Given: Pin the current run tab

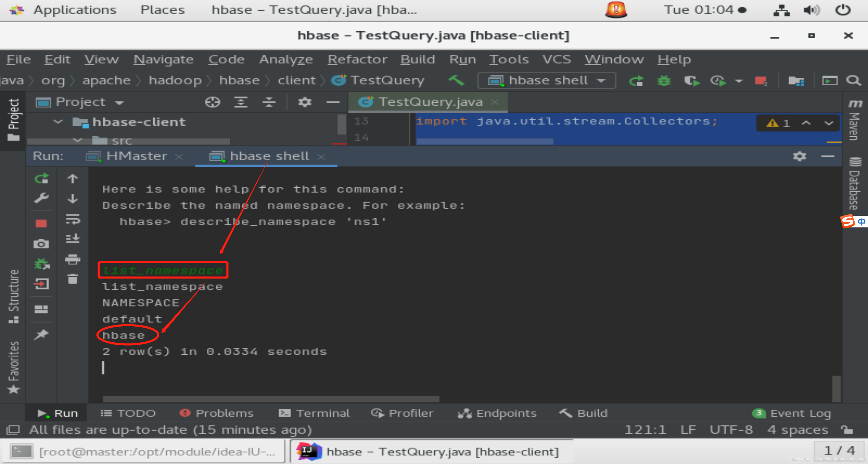Looking at the screenshot, I should point(41,334).
